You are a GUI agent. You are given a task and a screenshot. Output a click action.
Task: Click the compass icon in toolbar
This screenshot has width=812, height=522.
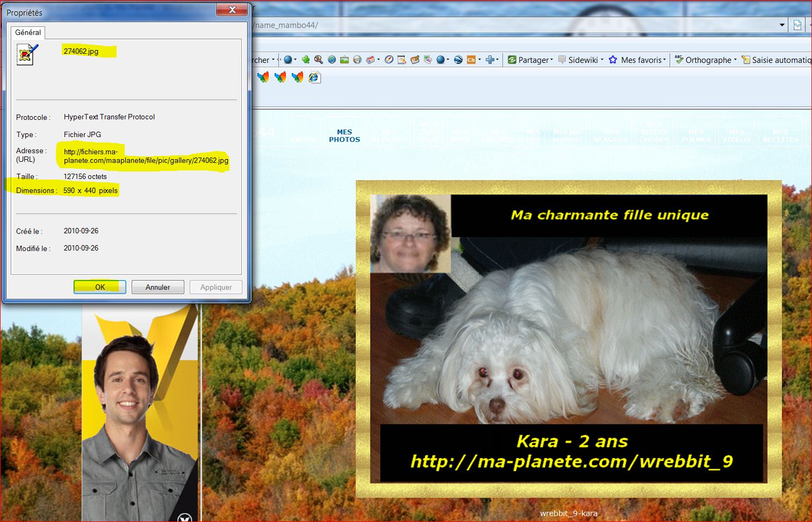[x=389, y=60]
